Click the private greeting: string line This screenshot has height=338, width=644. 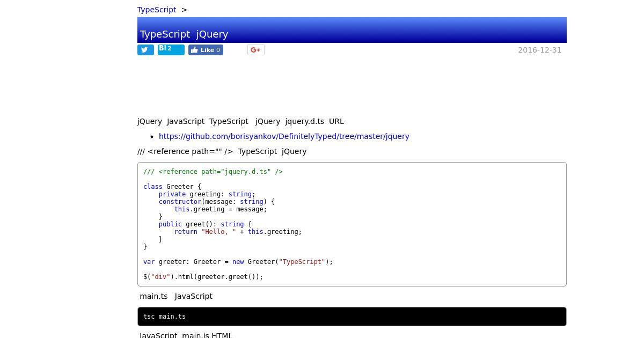coord(207,194)
